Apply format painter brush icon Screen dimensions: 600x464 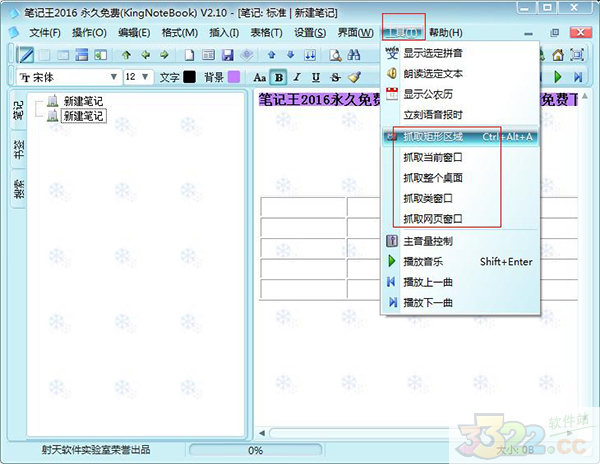(355, 77)
